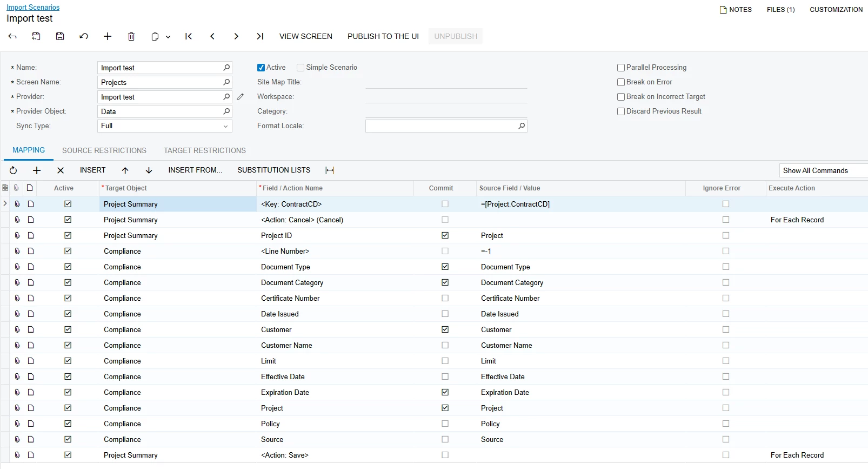The height and width of the screenshot is (469, 868).
Task: Switch to the TARGET RESTRICTIONS tab
Action: (205, 151)
